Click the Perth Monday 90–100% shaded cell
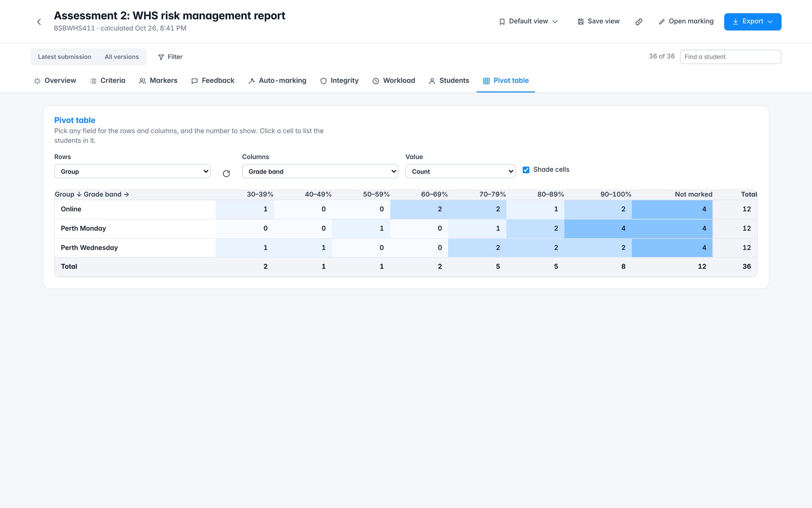 coord(598,229)
